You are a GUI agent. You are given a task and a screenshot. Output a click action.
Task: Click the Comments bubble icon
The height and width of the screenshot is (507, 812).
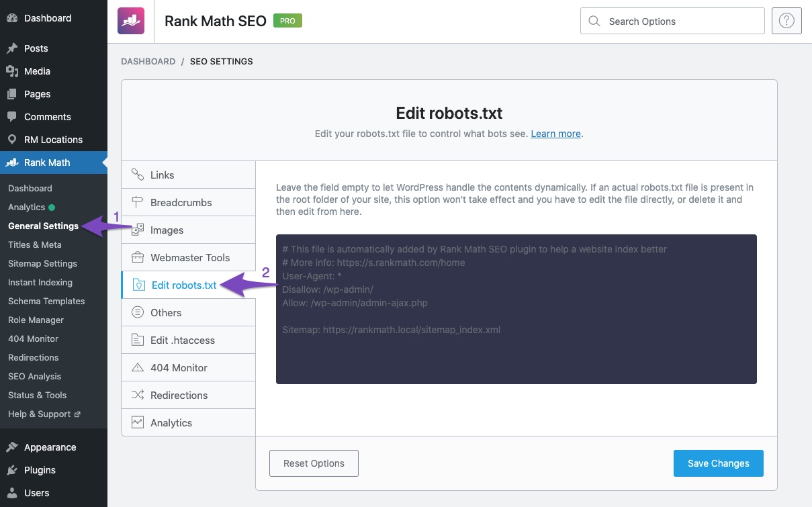coord(12,117)
